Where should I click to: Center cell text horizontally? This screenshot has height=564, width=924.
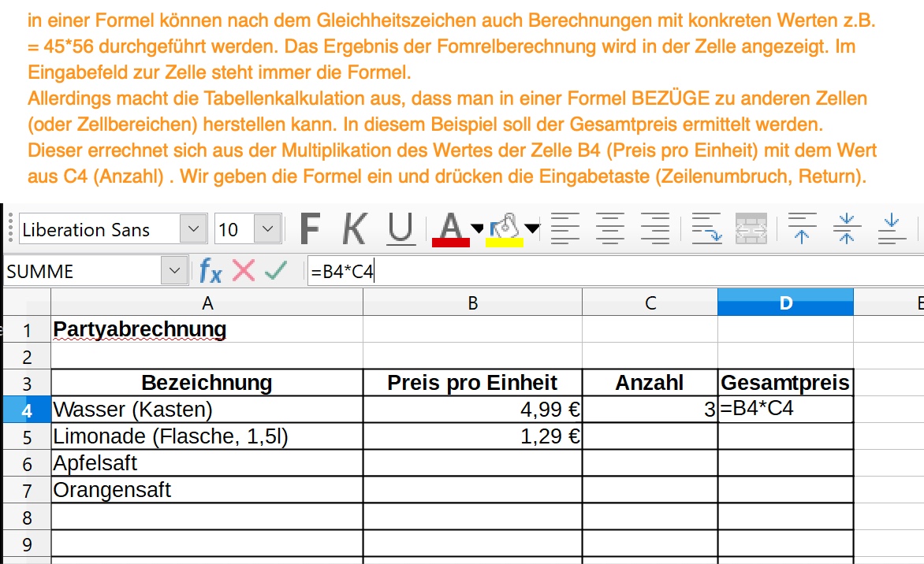[x=609, y=229]
